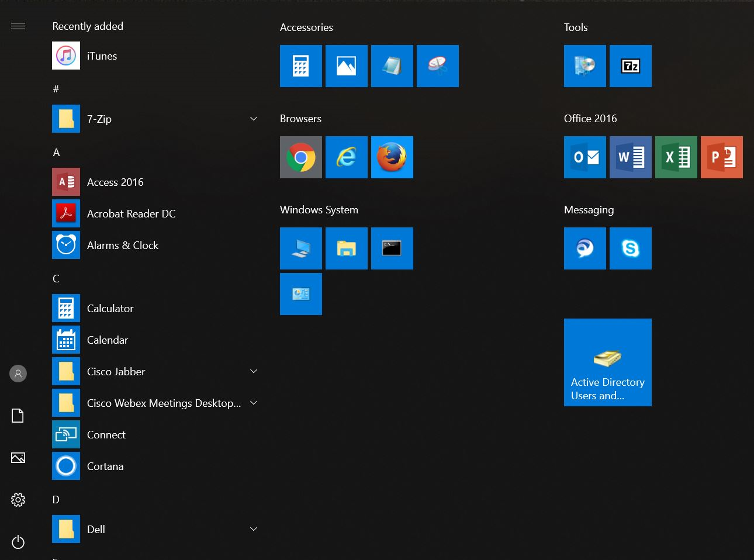The width and height of the screenshot is (754, 560).
Task: Open the This PC tile
Action: (x=301, y=248)
